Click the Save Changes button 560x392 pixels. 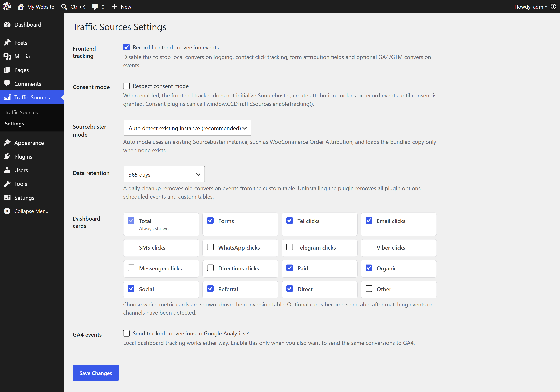pyautogui.click(x=96, y=373)
